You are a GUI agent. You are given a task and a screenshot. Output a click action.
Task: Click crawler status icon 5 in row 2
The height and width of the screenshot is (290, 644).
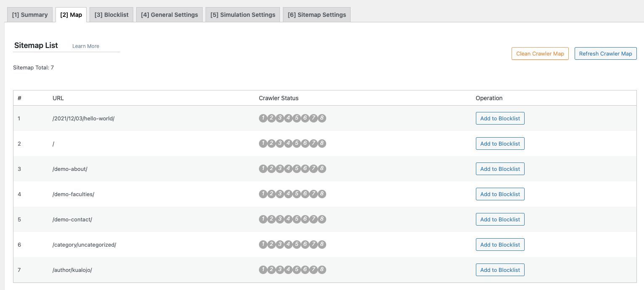point(297,144)
